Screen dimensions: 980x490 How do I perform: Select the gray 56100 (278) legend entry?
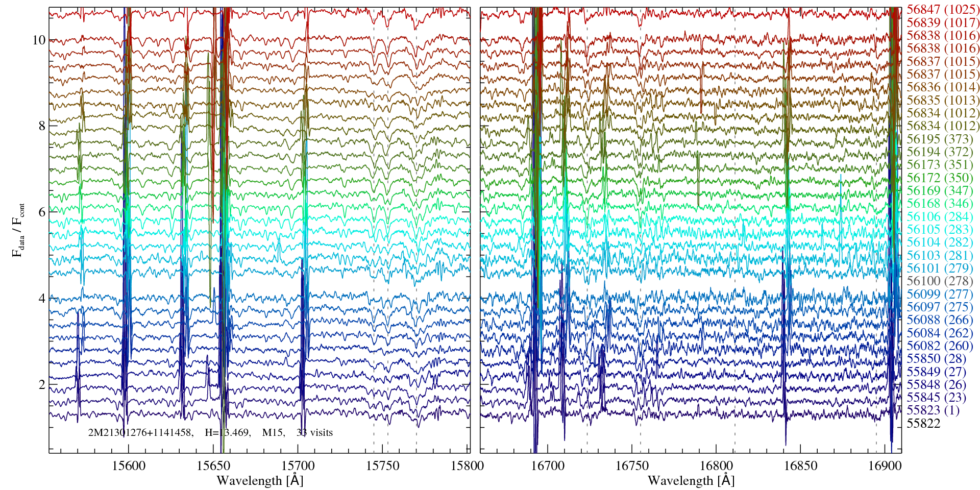[x=939, y=281]
